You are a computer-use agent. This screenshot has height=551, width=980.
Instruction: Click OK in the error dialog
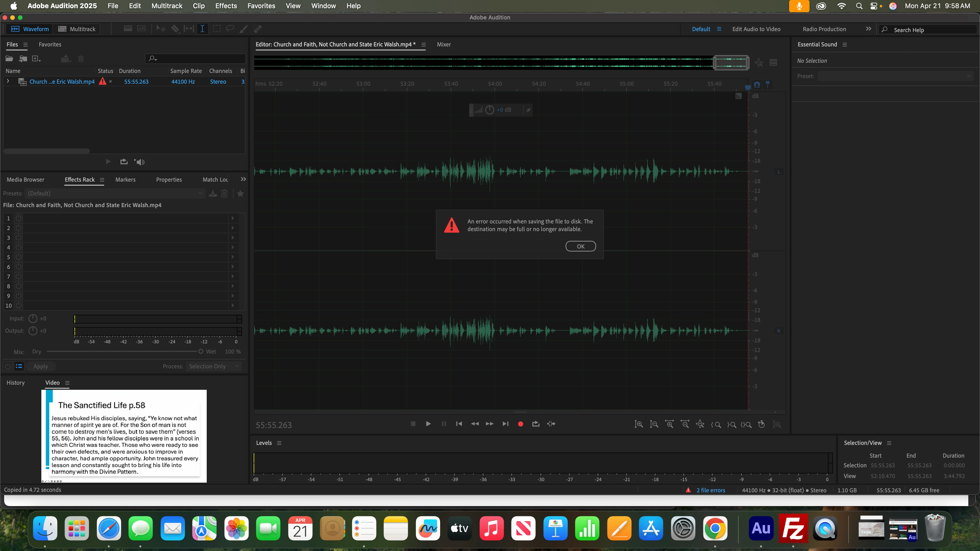click(x=581, y=246)
